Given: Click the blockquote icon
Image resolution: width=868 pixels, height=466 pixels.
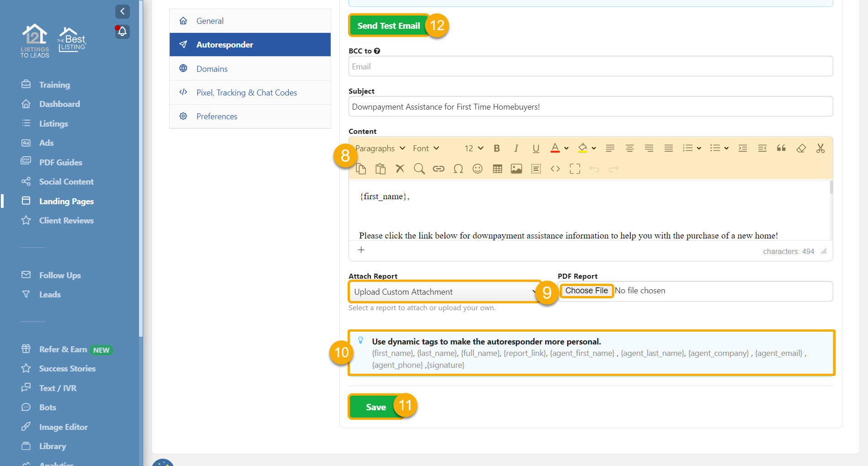Looking at the screenshot, I should point(781,148).
